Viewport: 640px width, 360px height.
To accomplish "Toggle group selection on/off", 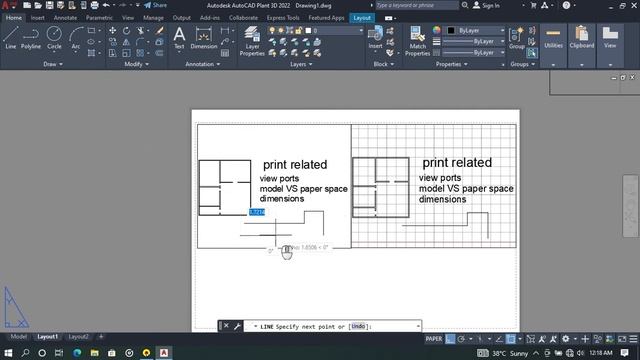I will 531,53.
